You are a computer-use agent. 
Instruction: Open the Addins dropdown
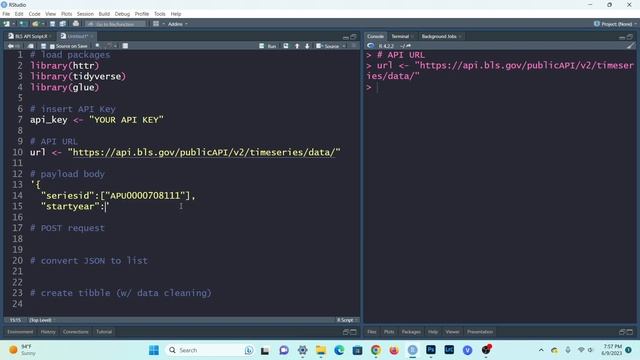[177, 24]
